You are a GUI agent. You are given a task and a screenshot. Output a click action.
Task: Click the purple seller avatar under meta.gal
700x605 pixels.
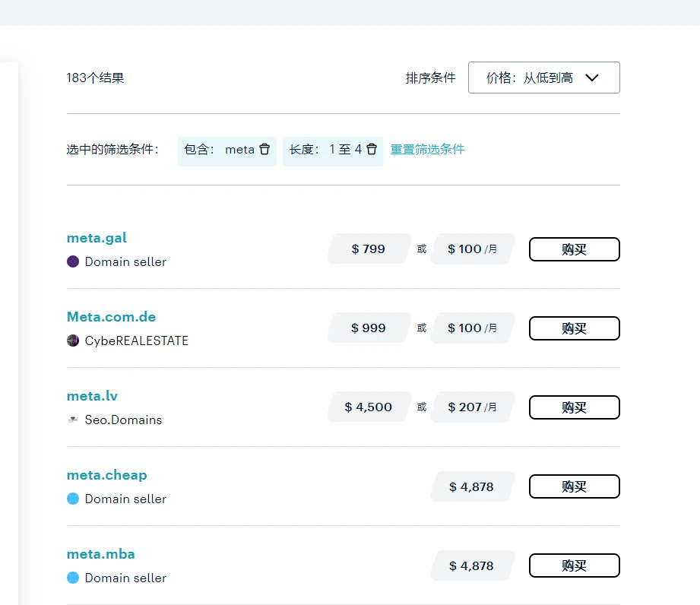[73, 261]
